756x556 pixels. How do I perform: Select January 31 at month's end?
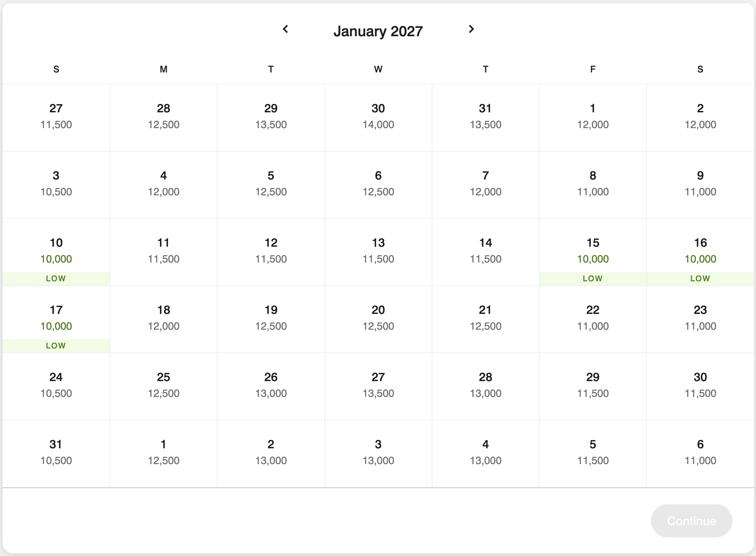click(x=56, y=453)
